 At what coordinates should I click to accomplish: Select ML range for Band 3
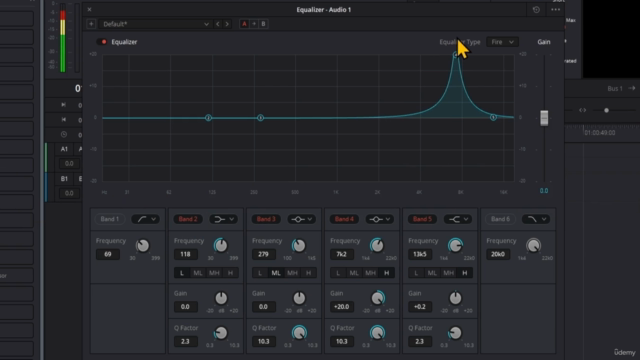point(276,273)
